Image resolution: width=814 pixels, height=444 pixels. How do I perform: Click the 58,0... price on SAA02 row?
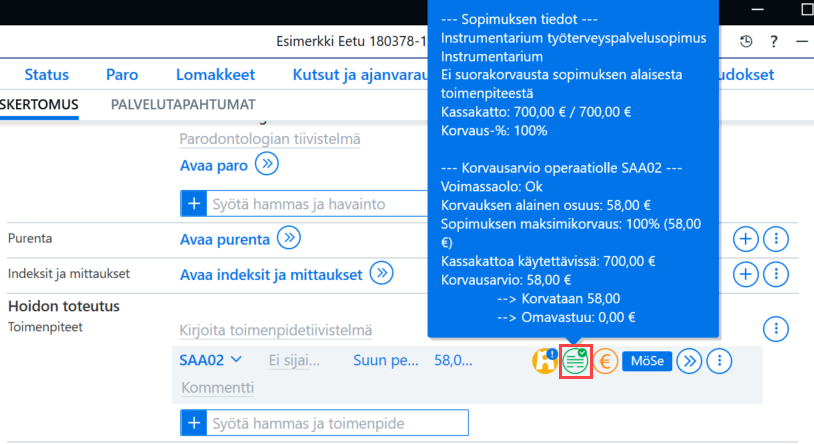453,360
